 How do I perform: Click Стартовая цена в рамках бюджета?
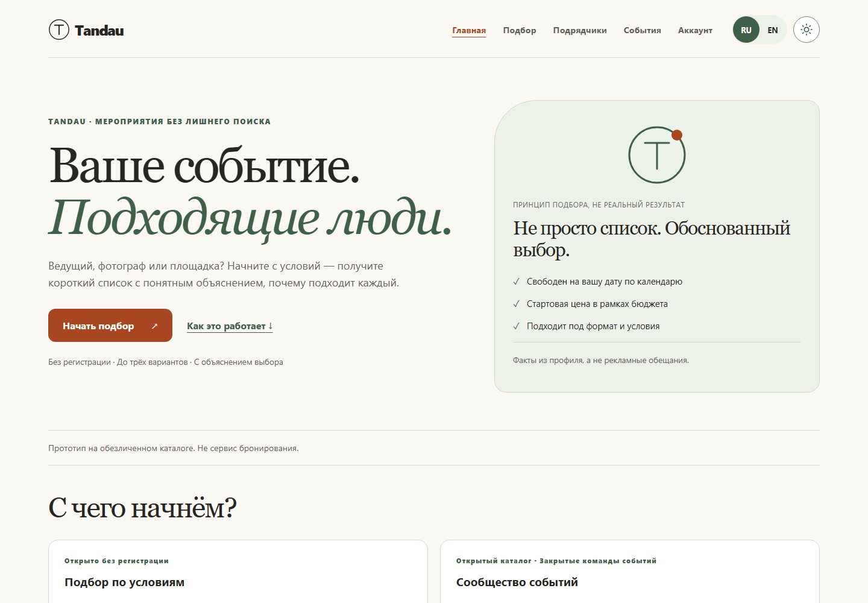click(597, 304)
